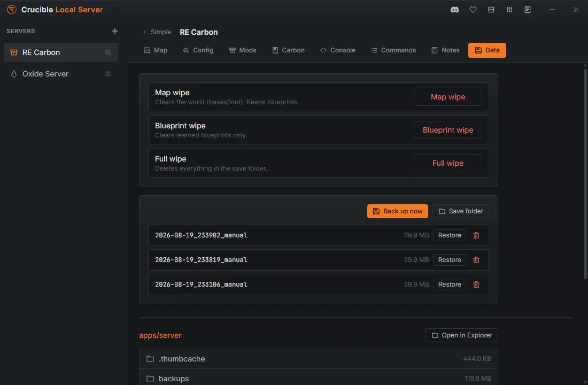Click the Crucible logo icon
Image resolution: width=588 pixels, height=385 pixels.
pyautogui.click(x=12, y=10)
